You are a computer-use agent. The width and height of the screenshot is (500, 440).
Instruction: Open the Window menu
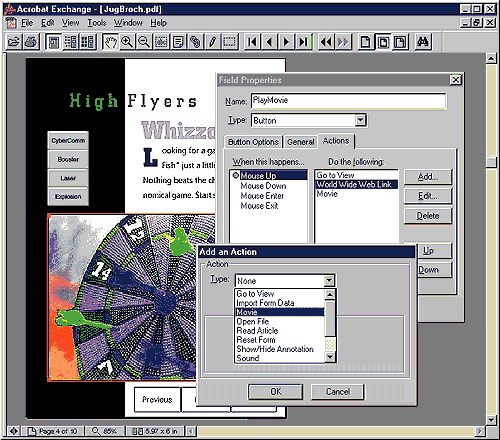pos(128,23)
